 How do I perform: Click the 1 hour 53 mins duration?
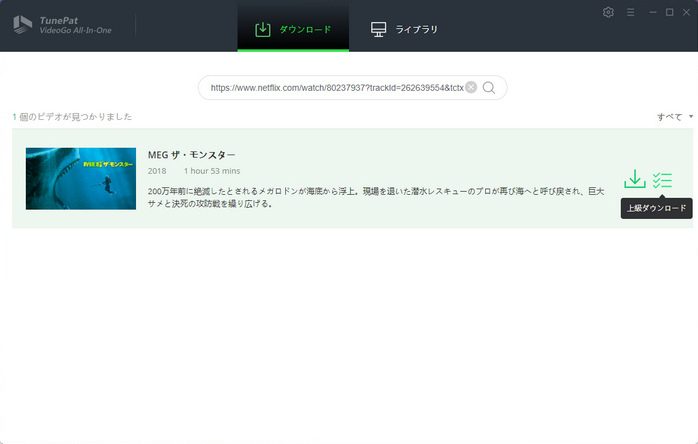click(x=212, y=171)
